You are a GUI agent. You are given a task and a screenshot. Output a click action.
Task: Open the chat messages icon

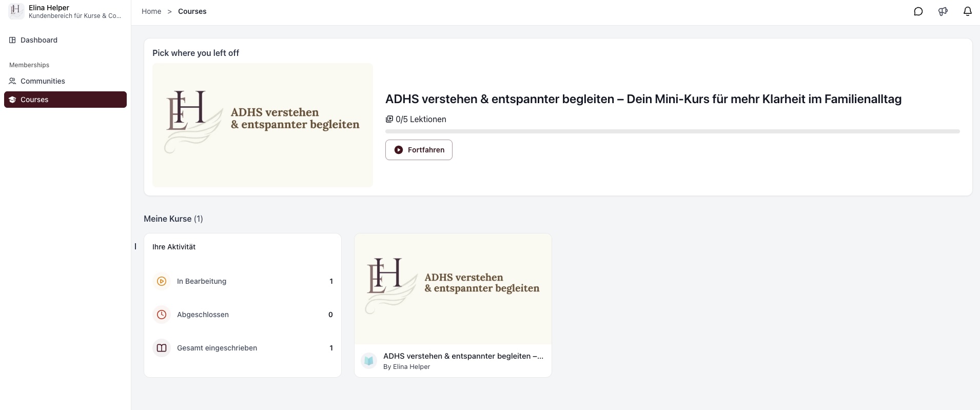[x=918, y=11]
